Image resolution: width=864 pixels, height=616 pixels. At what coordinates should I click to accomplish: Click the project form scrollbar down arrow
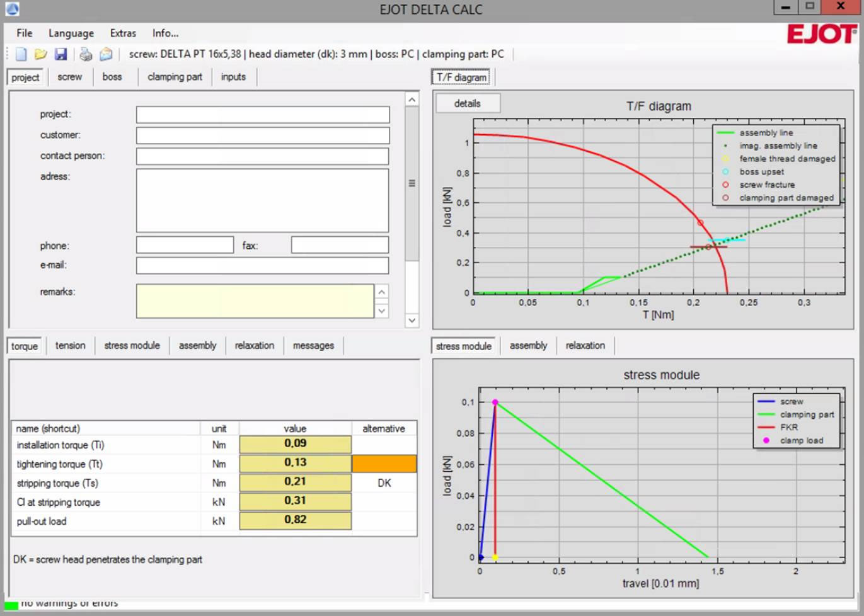(412, 320)
